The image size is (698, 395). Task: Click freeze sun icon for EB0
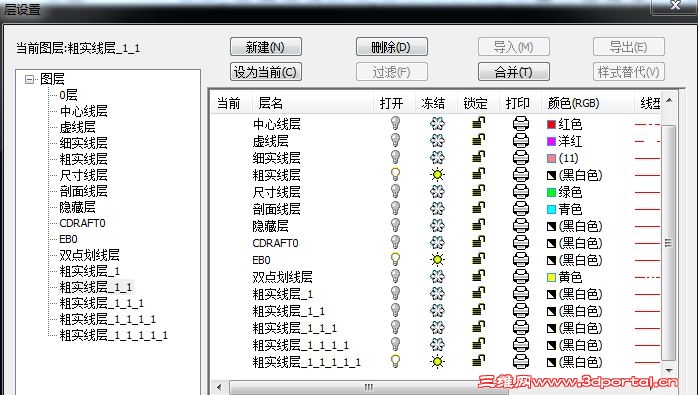tap(437, 260)
